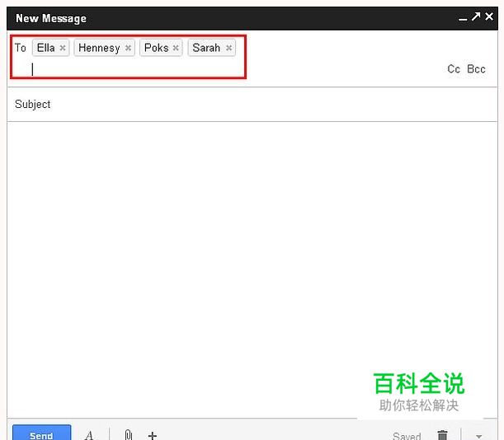Click the To label
This screenshot has height=440, width=504.
tap(21, 48)
